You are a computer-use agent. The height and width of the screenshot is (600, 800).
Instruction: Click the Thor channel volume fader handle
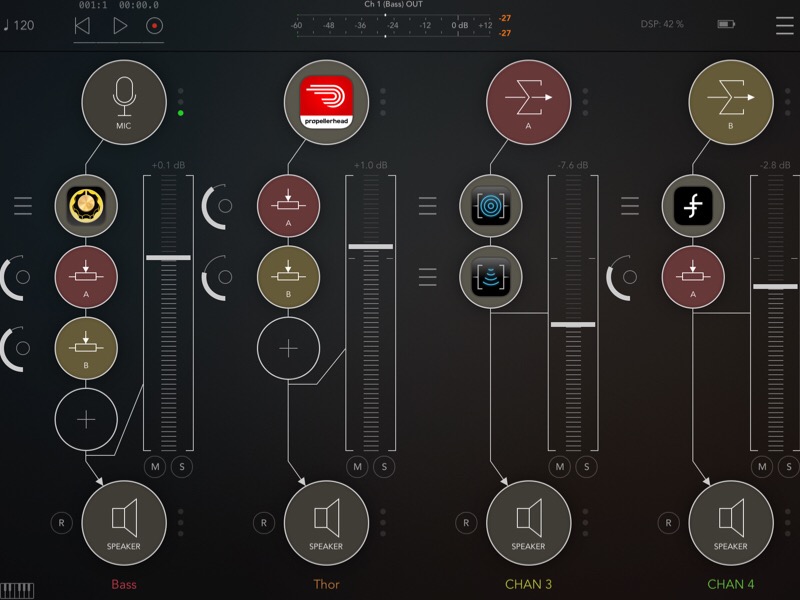pyautogui.click(x=370, y=246)
